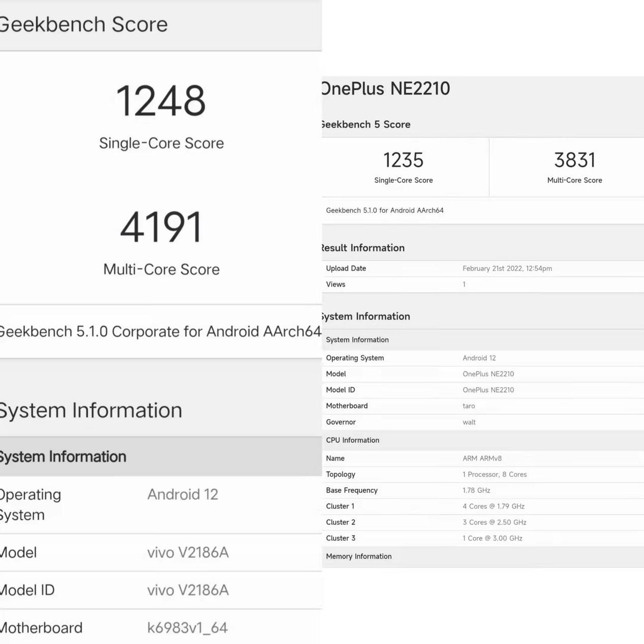Select the 'Views' label
Screen dimensions: 644x644
pyautogui.click(x=336, y=284)
